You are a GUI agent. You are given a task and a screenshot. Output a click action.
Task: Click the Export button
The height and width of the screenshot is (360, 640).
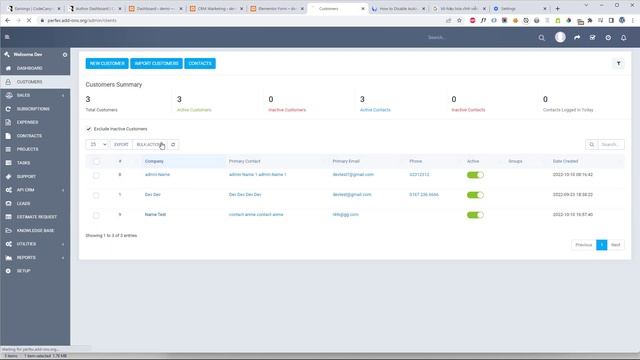click(121, 144)
